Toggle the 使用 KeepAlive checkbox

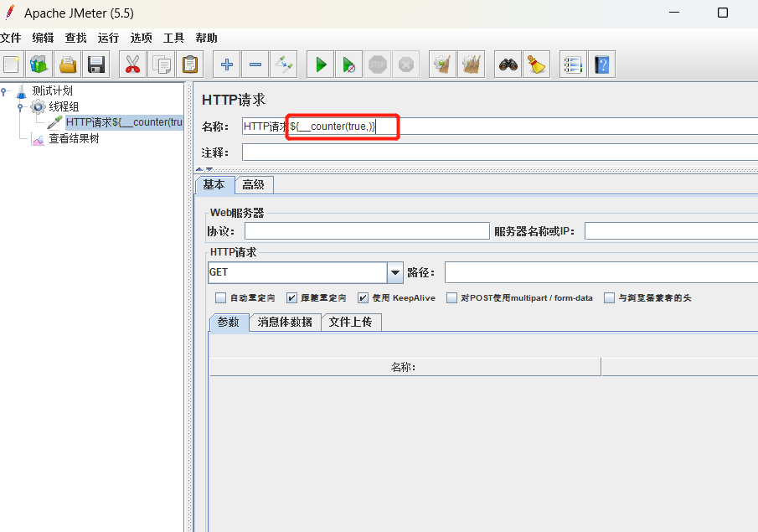[363, 298]
